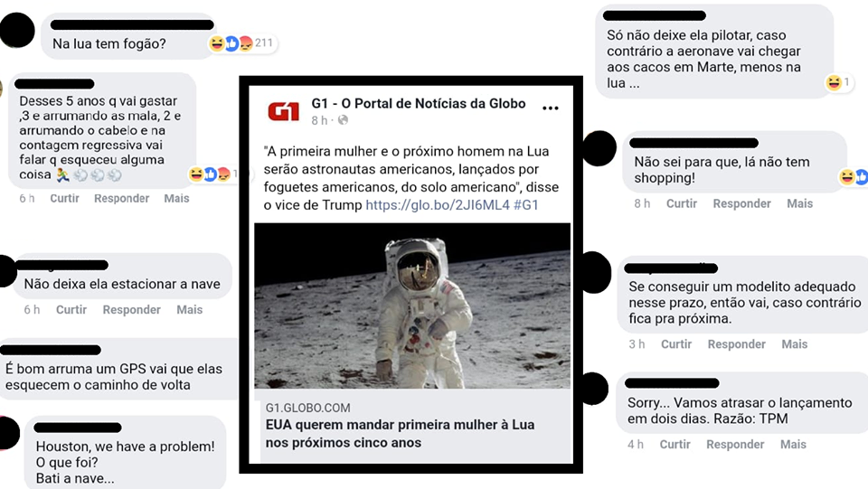Click reaction icons on shopping comment
868x489 pixels.
coord(854,176)
